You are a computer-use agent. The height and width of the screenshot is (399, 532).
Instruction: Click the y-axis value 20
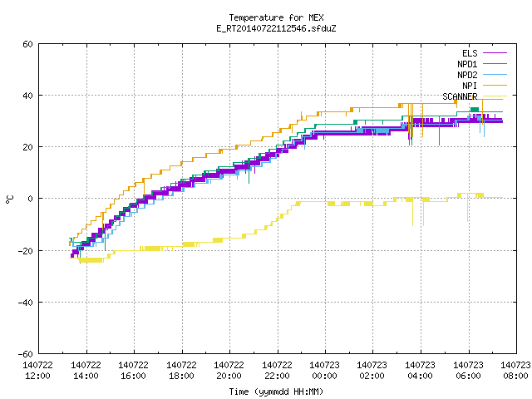coord(27,147)
